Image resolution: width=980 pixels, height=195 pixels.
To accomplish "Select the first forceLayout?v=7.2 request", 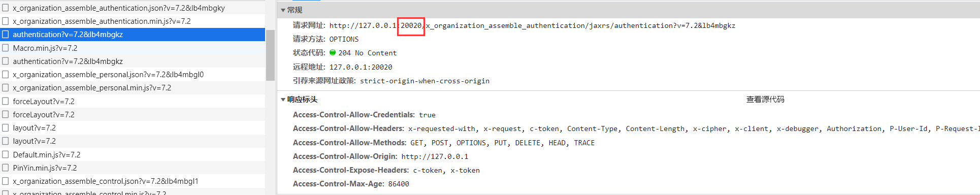I will click(133, 101).
